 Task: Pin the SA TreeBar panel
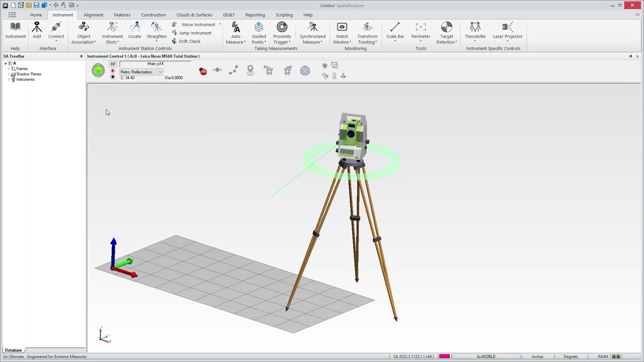pos(81,56)
